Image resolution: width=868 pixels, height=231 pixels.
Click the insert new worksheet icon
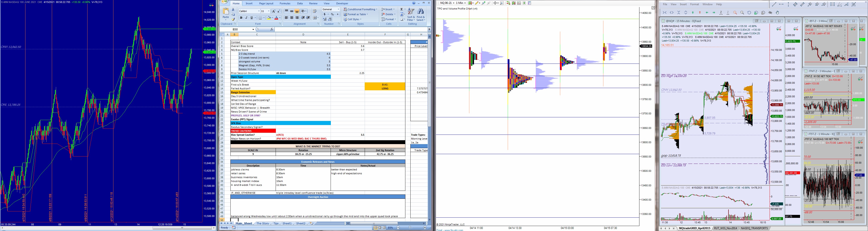312,224
